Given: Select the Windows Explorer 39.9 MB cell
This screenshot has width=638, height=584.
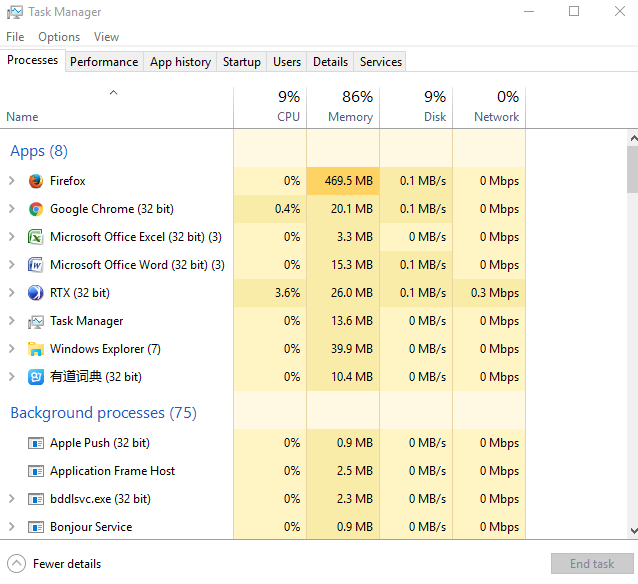Looking at the screenshot, I should pyautogui.click(x=343, y=349).
